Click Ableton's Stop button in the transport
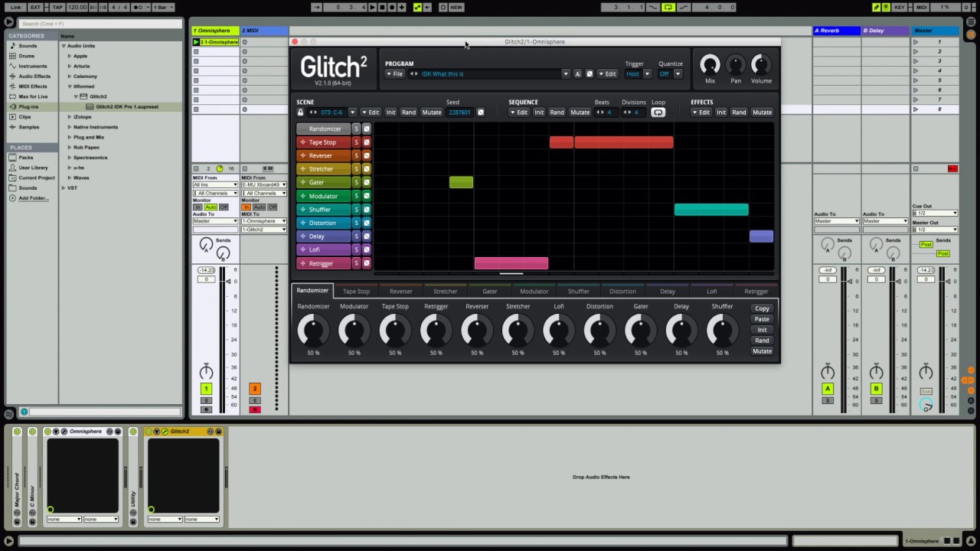Viewport: 980px width, 551px height. point(382,8)
